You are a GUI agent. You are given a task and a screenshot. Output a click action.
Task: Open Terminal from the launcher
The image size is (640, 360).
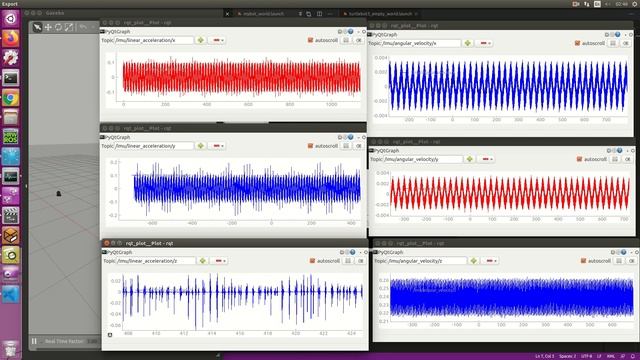[11, 78]
